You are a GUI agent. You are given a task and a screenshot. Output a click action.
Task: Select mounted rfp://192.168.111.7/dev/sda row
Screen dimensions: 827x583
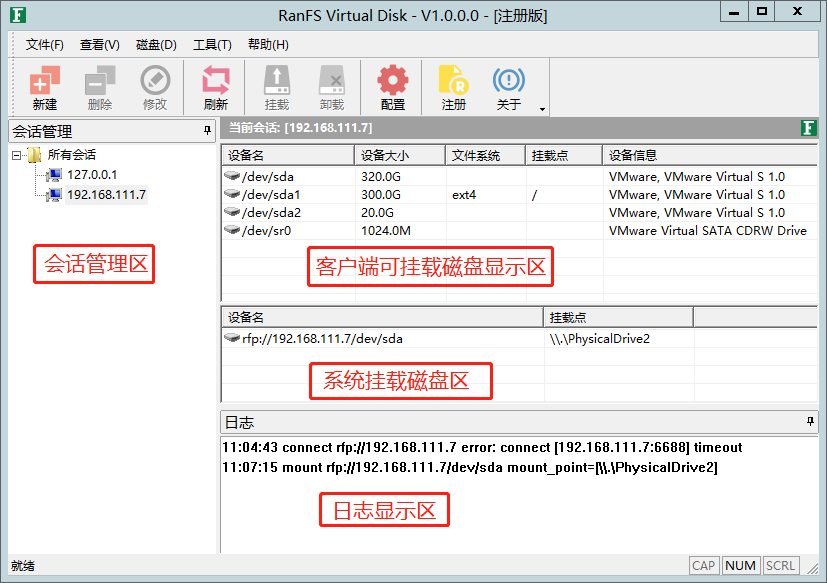click(x=520, y=339)
